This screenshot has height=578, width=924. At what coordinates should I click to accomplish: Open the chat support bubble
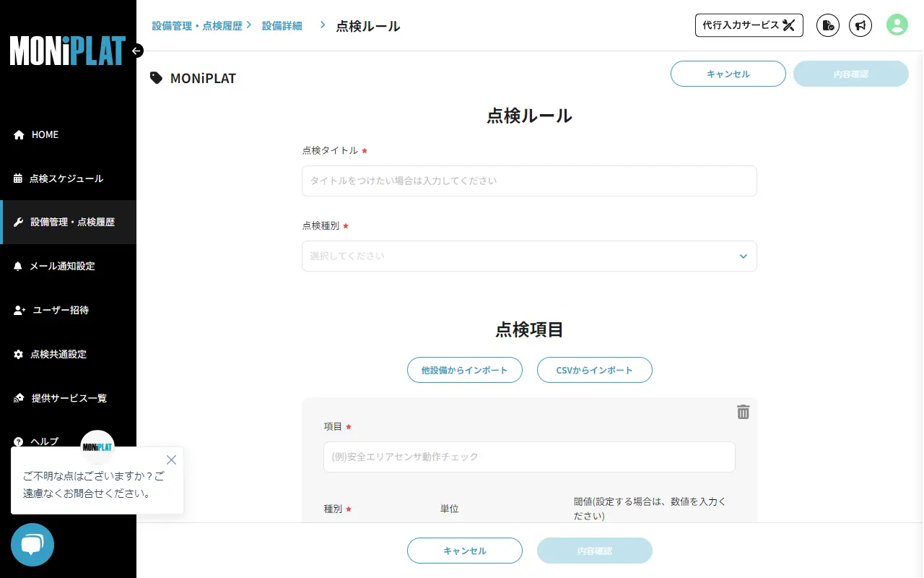pos(32,545)
